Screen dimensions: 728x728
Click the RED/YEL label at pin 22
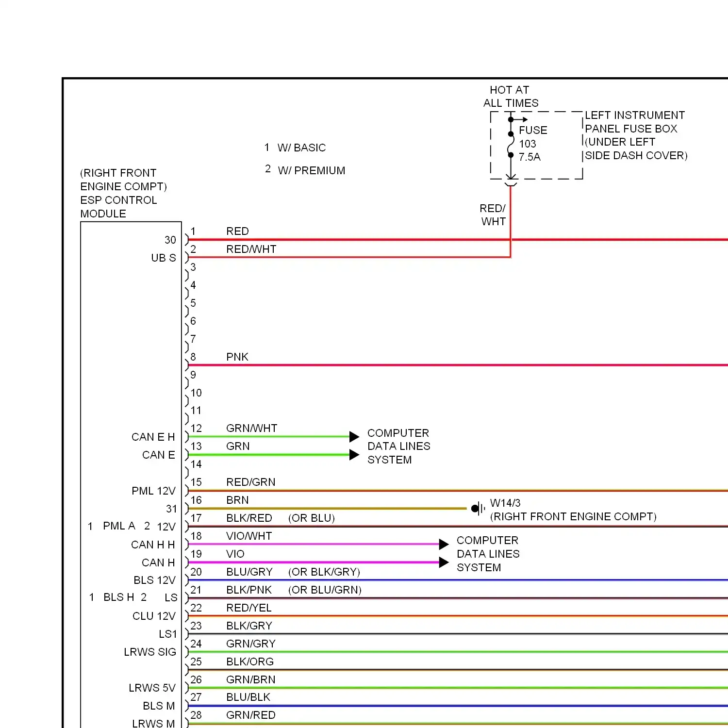point(249,608)
